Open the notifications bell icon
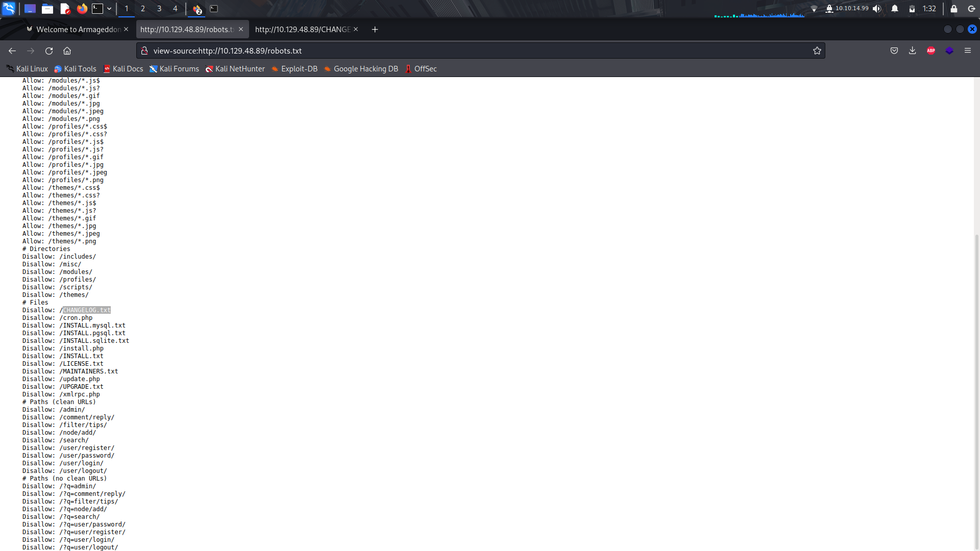 tap(895, 9)
